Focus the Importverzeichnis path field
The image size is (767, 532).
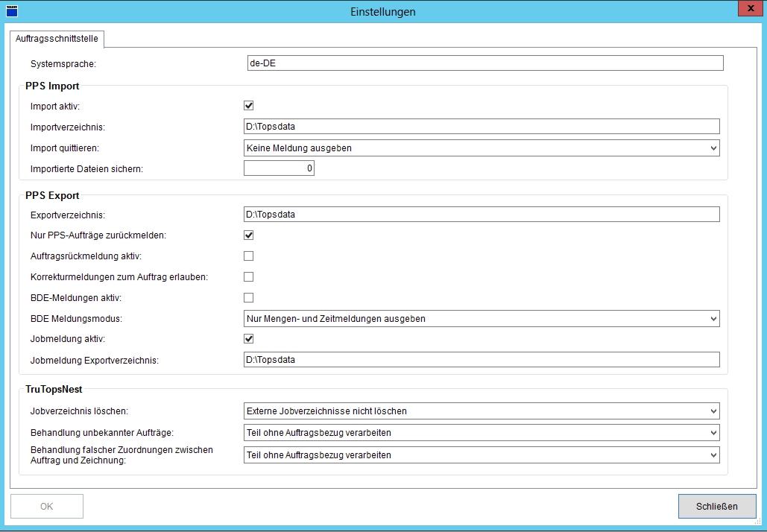click(482, 127)
